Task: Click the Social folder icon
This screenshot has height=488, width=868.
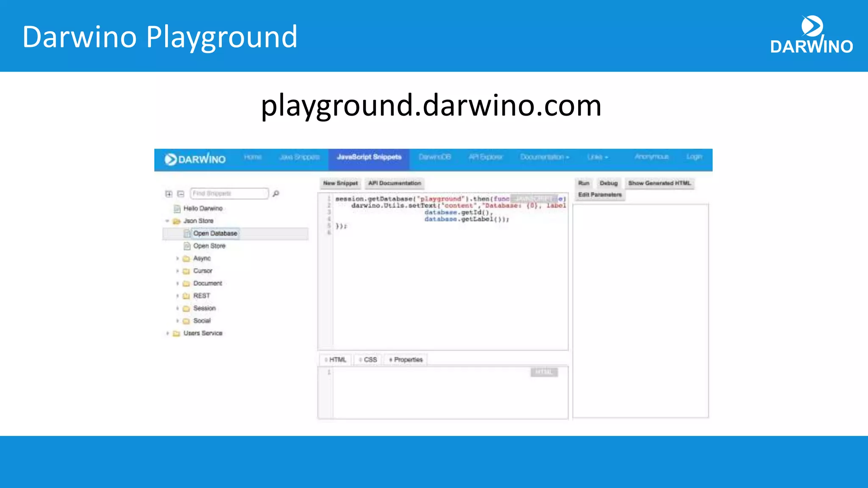Action: coord(186,321)
